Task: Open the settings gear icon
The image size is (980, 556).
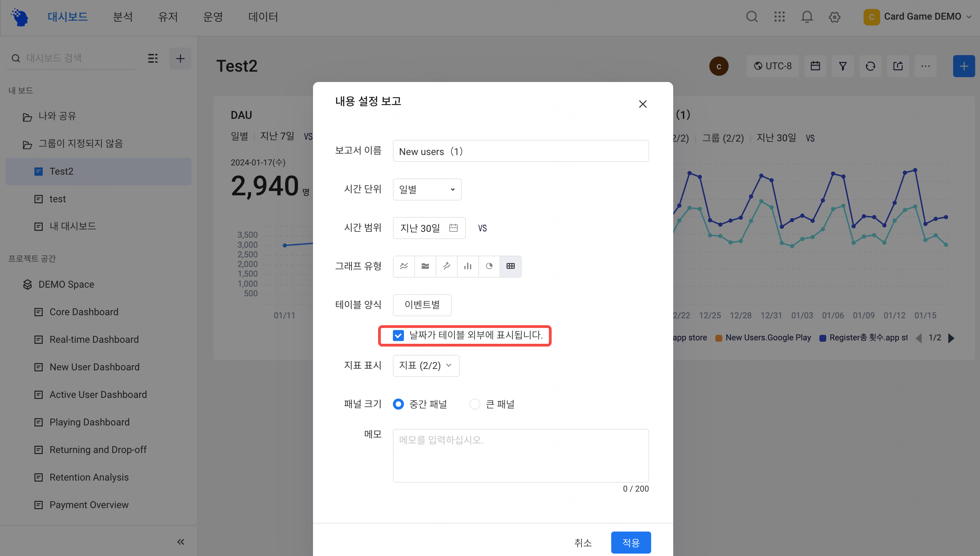Action: tap(835, 17)
